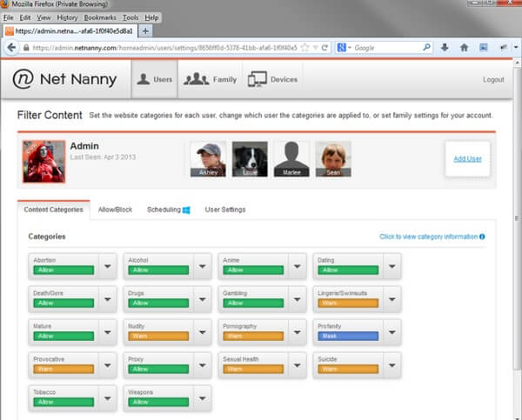
Task: Open a new browser tab with the plus button
Action: pos(145,31)
